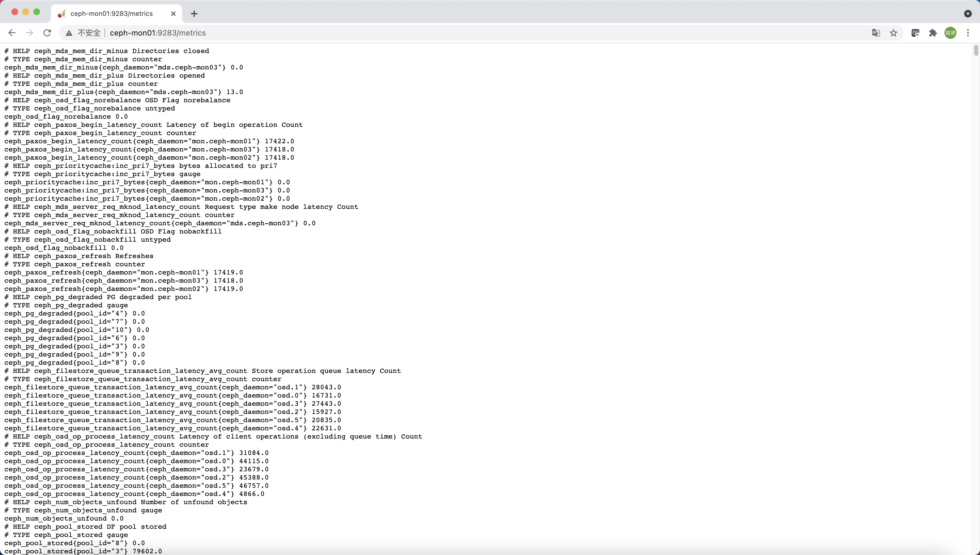Open a new tab with plus button
Image resolution: width=980 pixels, height=555 pixels.
point(194,14)
